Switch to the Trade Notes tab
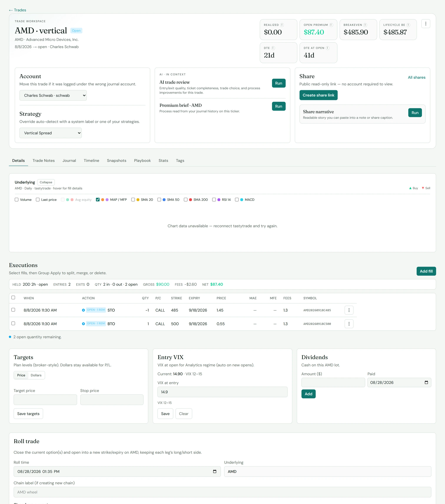 (x=44, y=161)
